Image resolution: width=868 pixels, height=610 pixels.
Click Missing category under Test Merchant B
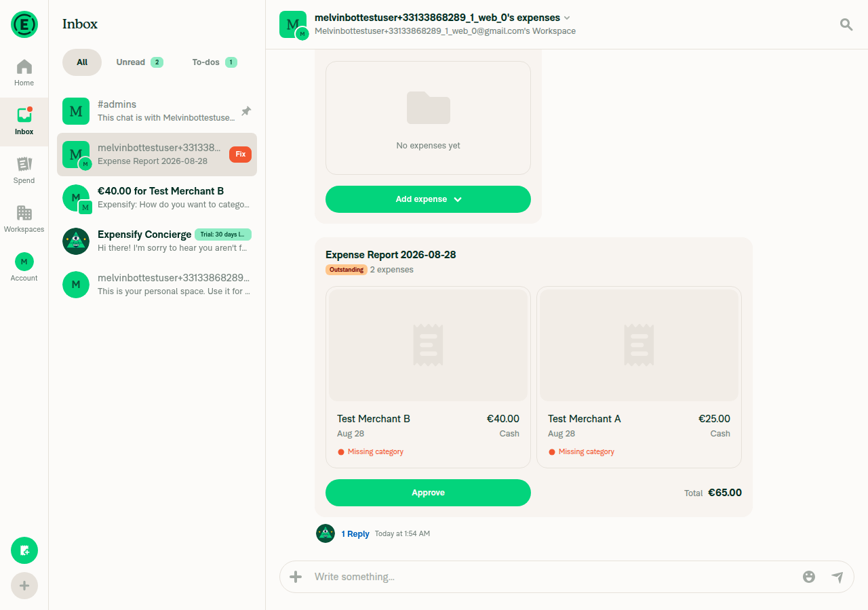click(375, 452)
